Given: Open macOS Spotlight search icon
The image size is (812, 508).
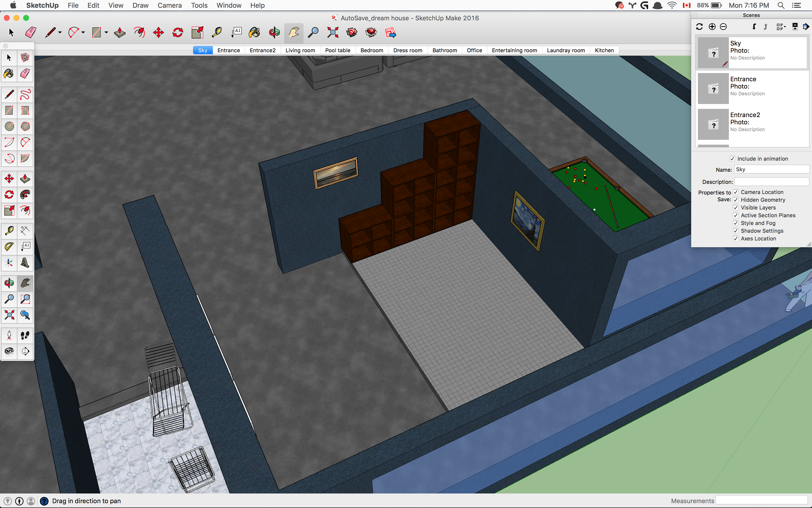Looking at the screenshot, I should coord(781,5).
